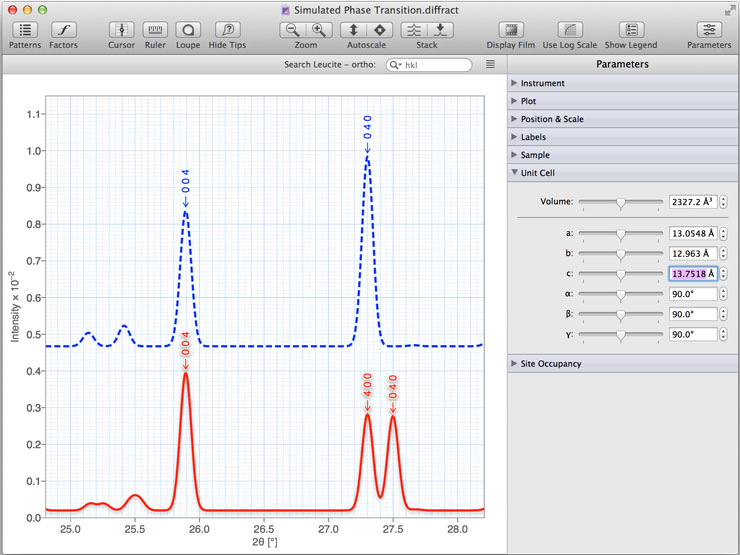
Task: Click the b value field 12.963 Å
Action: tap(693, 253)
